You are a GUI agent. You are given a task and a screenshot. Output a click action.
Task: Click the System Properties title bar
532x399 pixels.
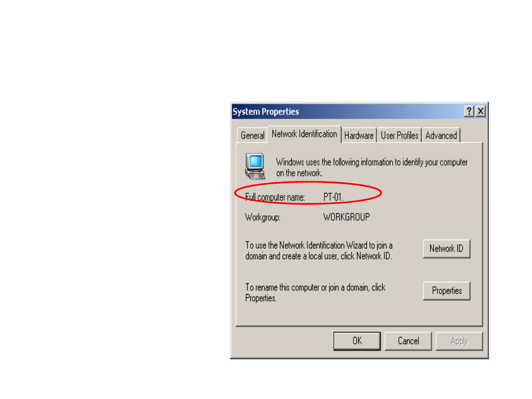347,111
